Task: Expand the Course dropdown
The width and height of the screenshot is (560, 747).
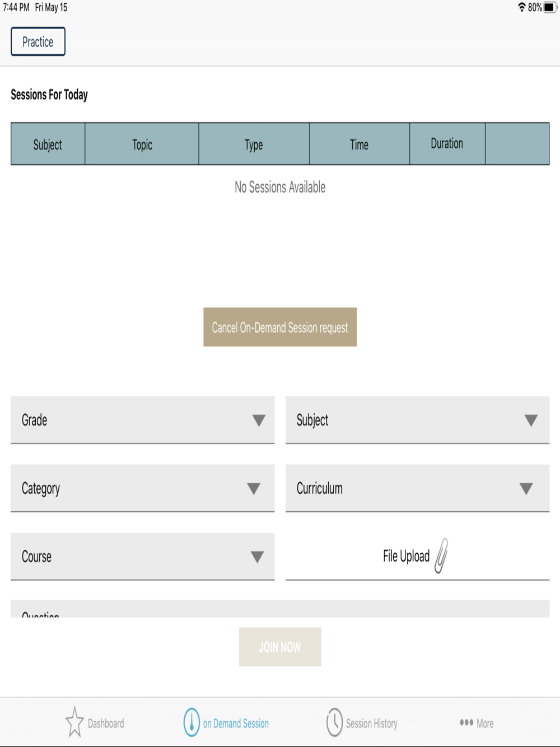Action: click(143, 557)
